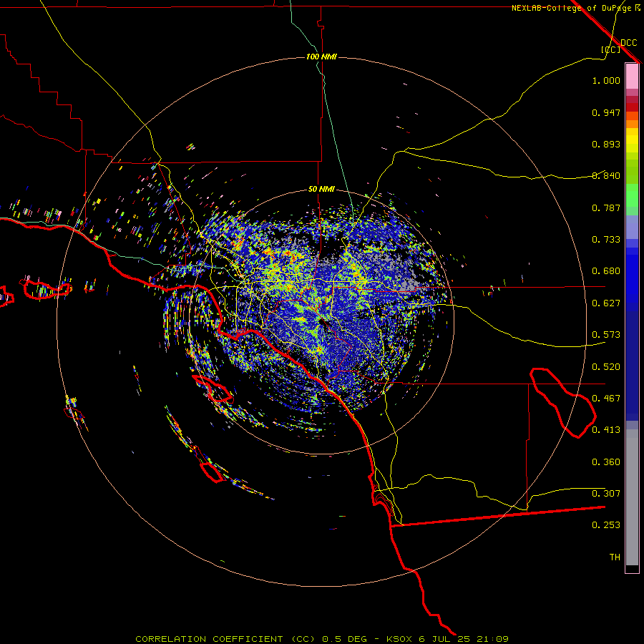The image size is (644, 644).
Task: Click the 0.947 legend value
Action: tap(606, 112)
